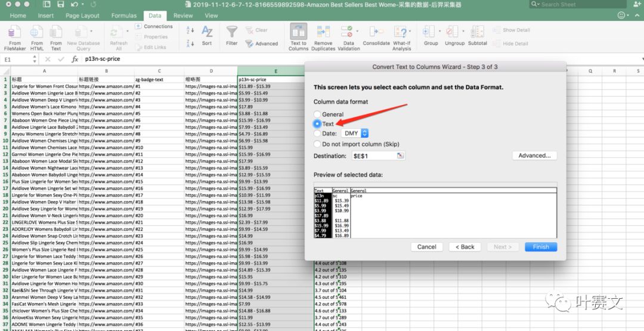
Task: Open What-If Analysis
Action: click(401, 37)
